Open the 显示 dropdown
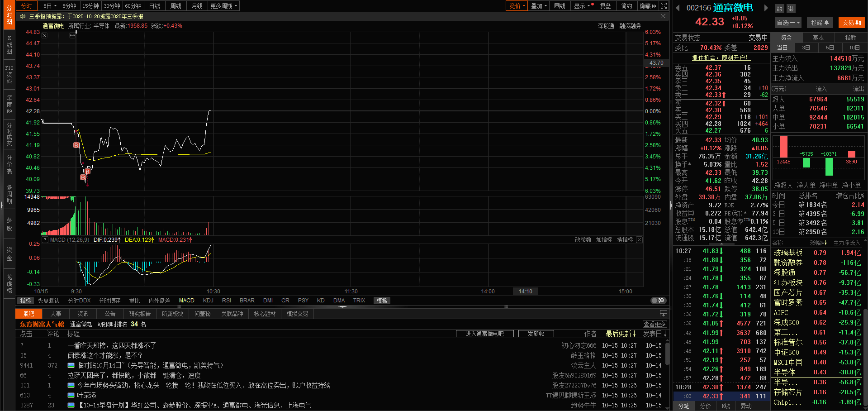This screenshot has height=411, width=868. [x=583, y=6]
